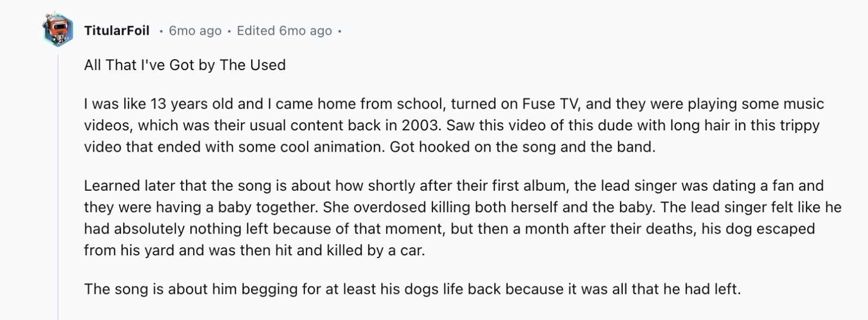Viewport: 868px width, 320px height.
Task: Click the paragraph beginning 'Learned later that'
Action: [x=463, y=218]
